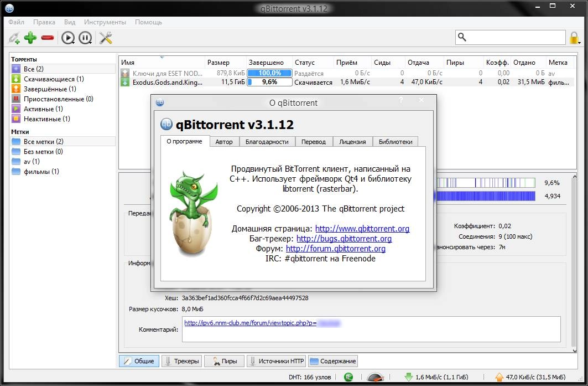Viewport: 588px width, 386px height.
Task: Switch to the Перевод tab
Action: 314,142
